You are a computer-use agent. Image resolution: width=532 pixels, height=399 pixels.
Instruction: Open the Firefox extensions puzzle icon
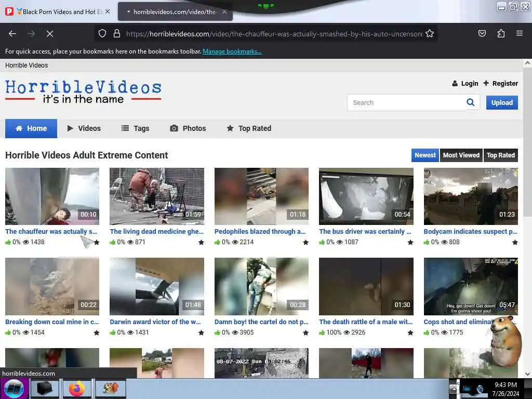[501, 33]
